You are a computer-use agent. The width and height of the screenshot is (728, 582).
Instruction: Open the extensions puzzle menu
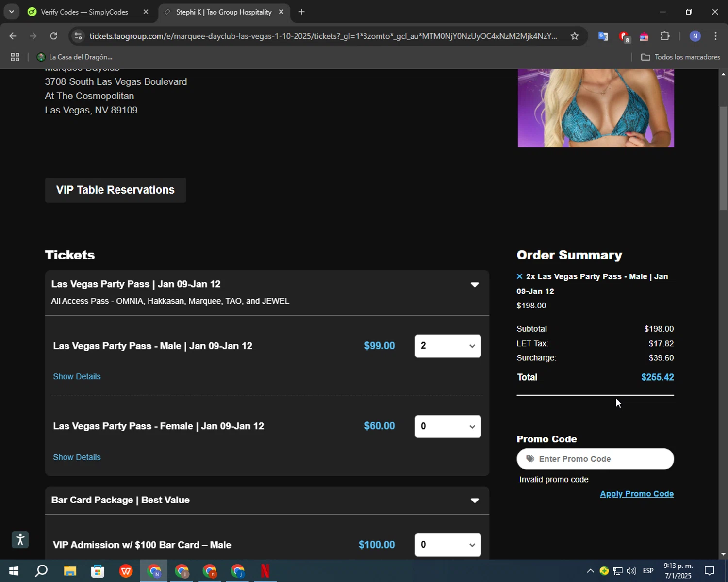pyautogui.click(x=665, y=36)
